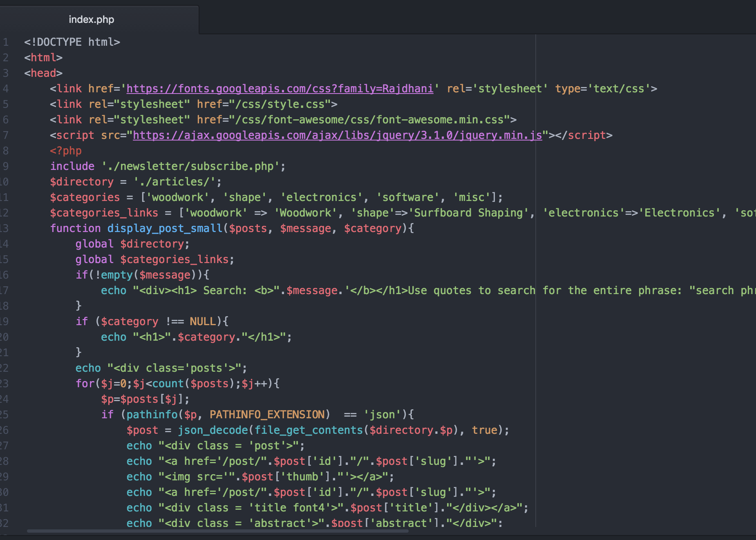Image resolution: width=756 pixels, height=540 pixels.
Task: Click the /css/style.css href value
Action: click(280, 104)
